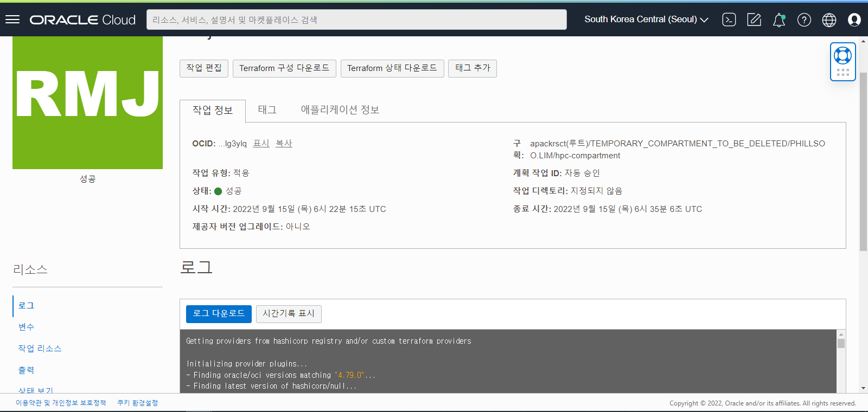Viewport: 868px width, 412px height.
Task: Click the 태그 추가 button
Action: pyautogui.click(x=473, y=68)
